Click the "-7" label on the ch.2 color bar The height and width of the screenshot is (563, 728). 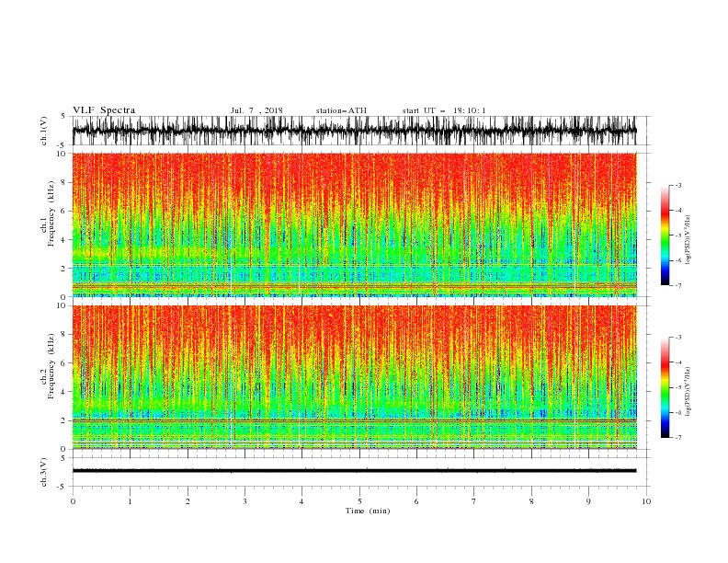[677, 437]
